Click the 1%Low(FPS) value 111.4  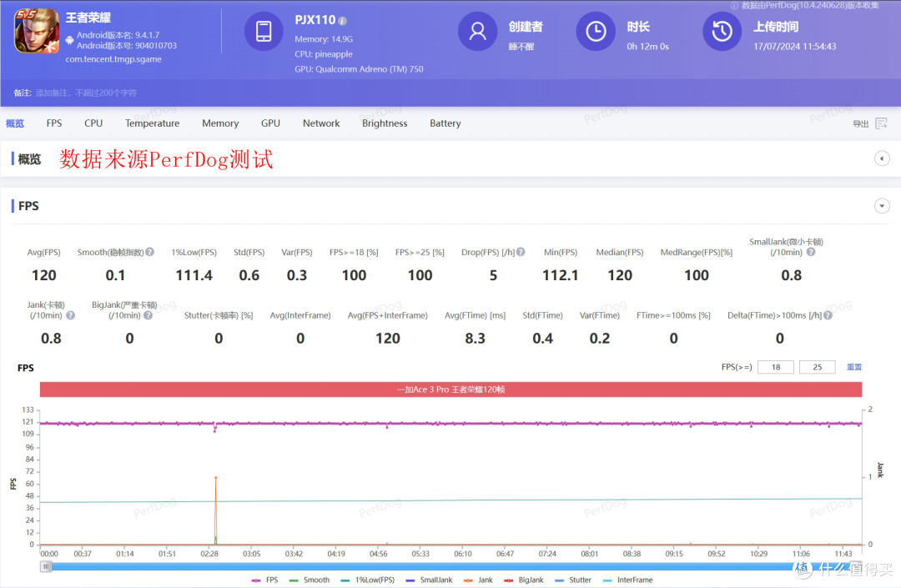194,275
